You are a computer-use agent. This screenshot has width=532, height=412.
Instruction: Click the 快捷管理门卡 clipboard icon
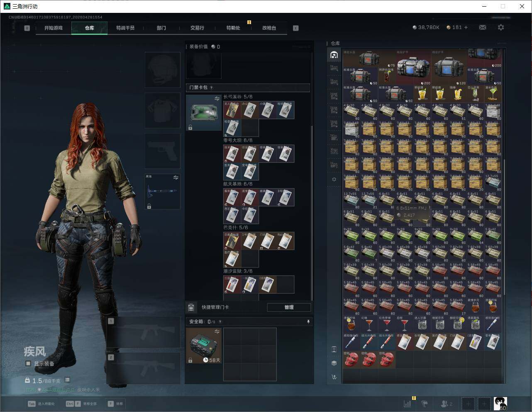coord(191,307)
